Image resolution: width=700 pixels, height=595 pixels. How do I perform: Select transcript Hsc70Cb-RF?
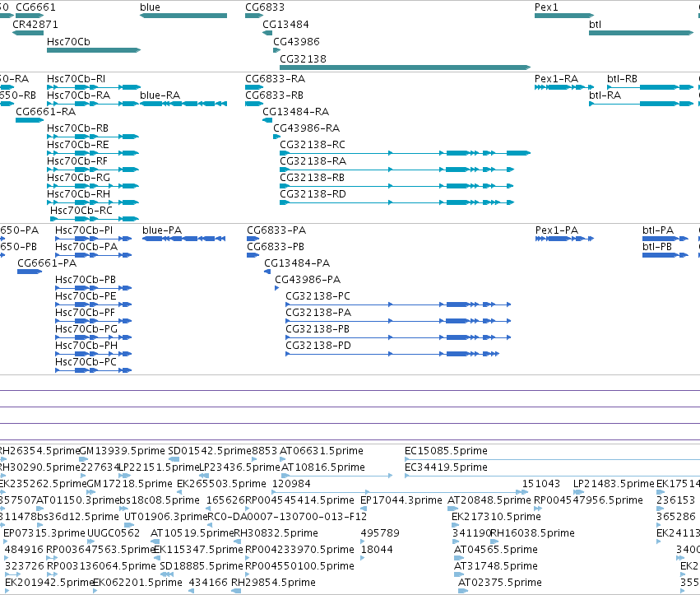coord(93,170)
